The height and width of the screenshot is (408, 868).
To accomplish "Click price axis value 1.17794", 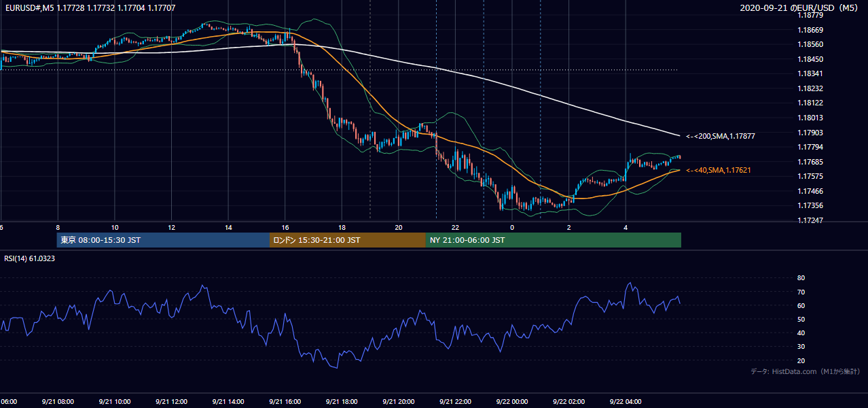I will 810,147.
